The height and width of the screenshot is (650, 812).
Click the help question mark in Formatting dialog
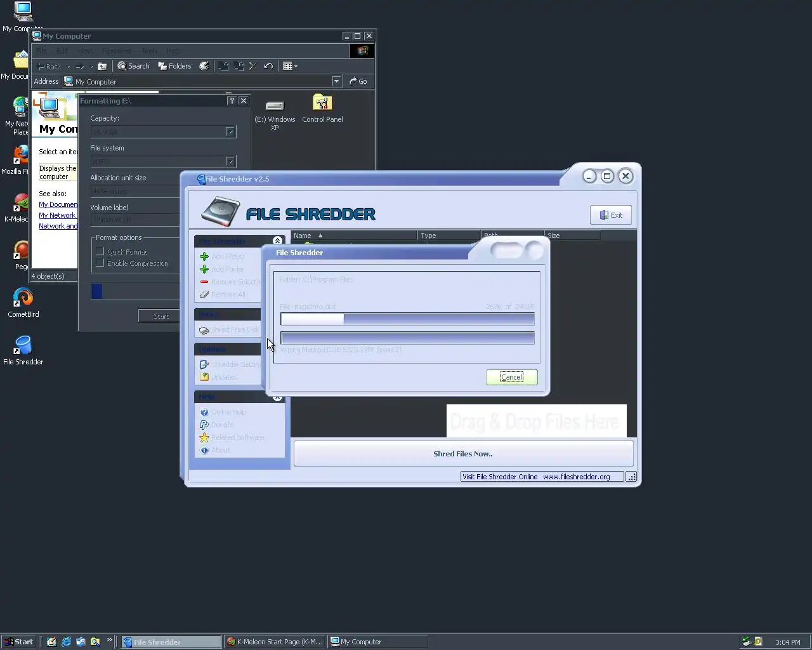232,101
